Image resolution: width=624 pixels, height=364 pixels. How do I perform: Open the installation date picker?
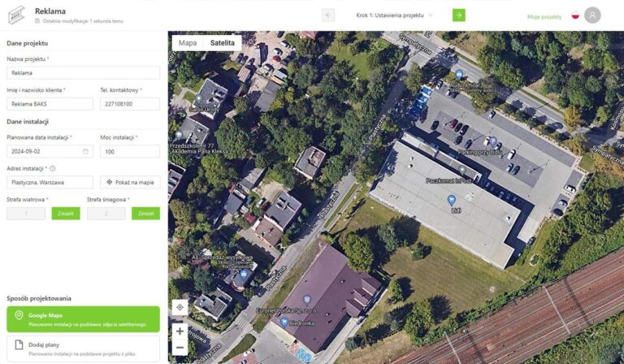50,151
